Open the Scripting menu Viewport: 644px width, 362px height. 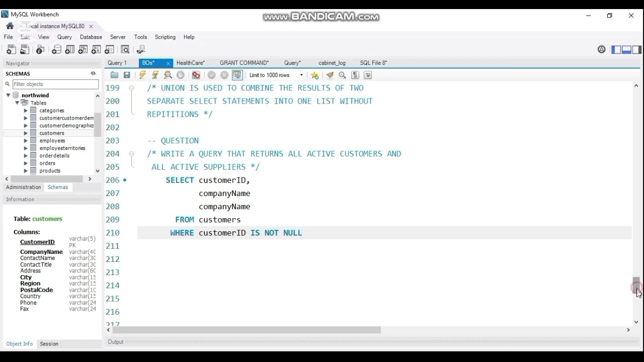tap(165, 37)
